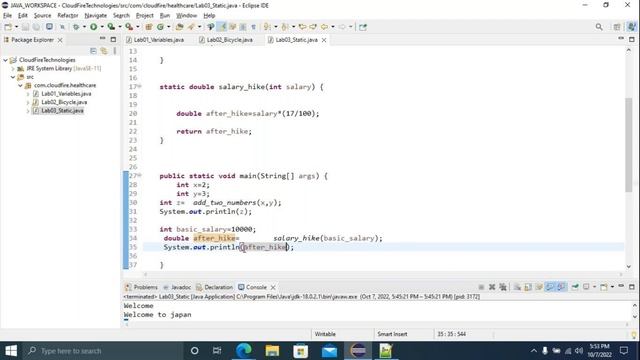Collapse the CloudFireTechnologies project node
Screen dimensions: 640x360
[x=5, y=60]
